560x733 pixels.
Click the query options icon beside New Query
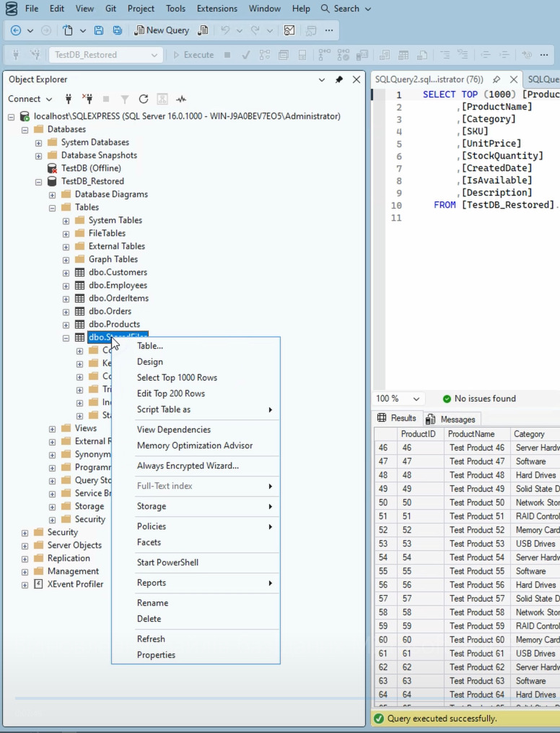coord(203,30)
